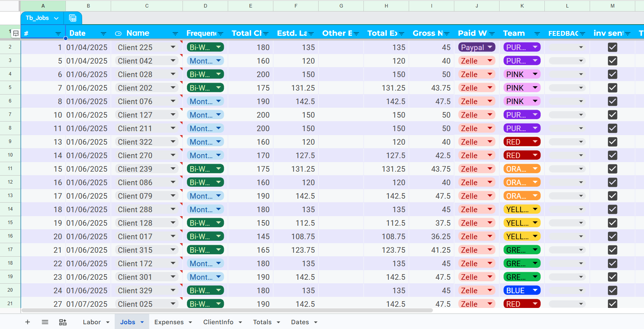Open Paid W column filter icon

[x=492, y=33]
